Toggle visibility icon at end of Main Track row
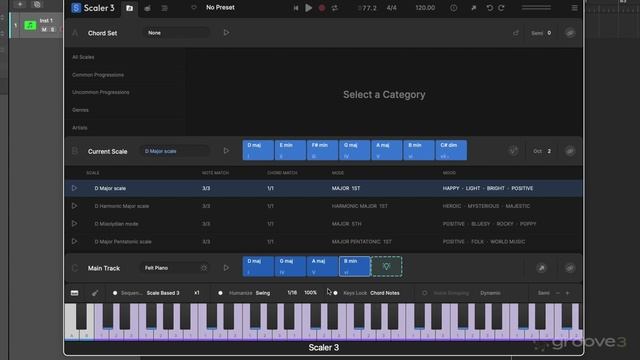Viewport: 640px width, 360px height. [x=570, y=268]
